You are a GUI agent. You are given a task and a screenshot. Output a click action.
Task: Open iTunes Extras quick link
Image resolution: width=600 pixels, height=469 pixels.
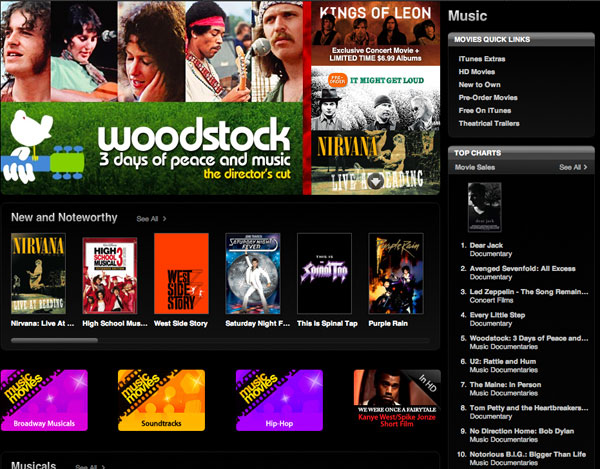pyautogui.click(x=482, y=59)
